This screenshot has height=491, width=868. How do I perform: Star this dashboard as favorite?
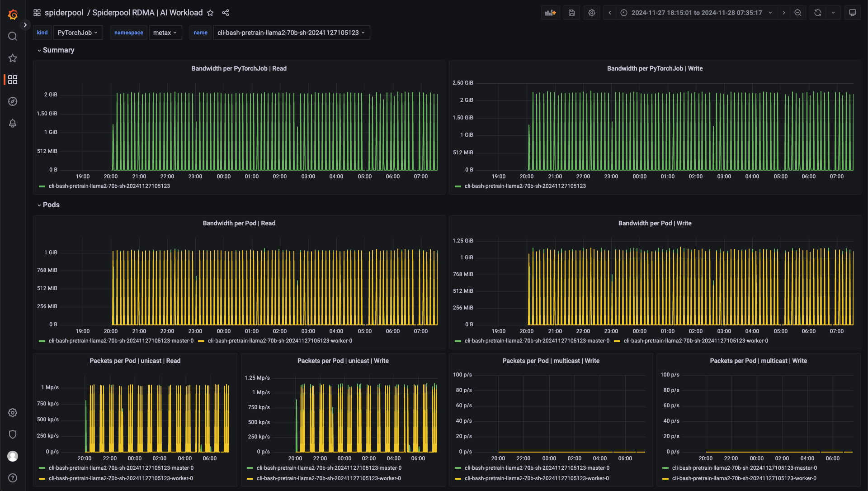tap(210, 13)
